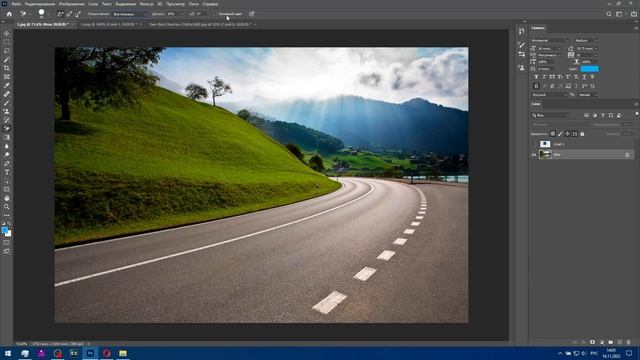The height and width of the screenshot is (360, 640).
Task: Open the Редактирование menu
Action: coord(40,4)
